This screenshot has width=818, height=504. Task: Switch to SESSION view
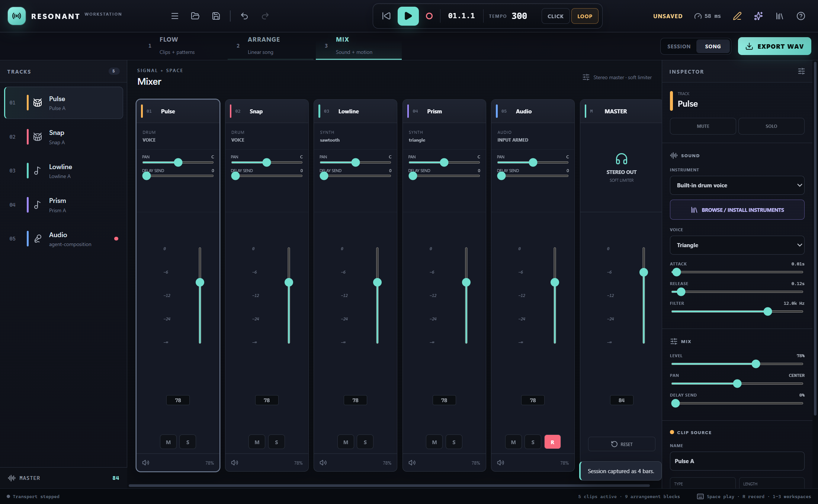679,46
